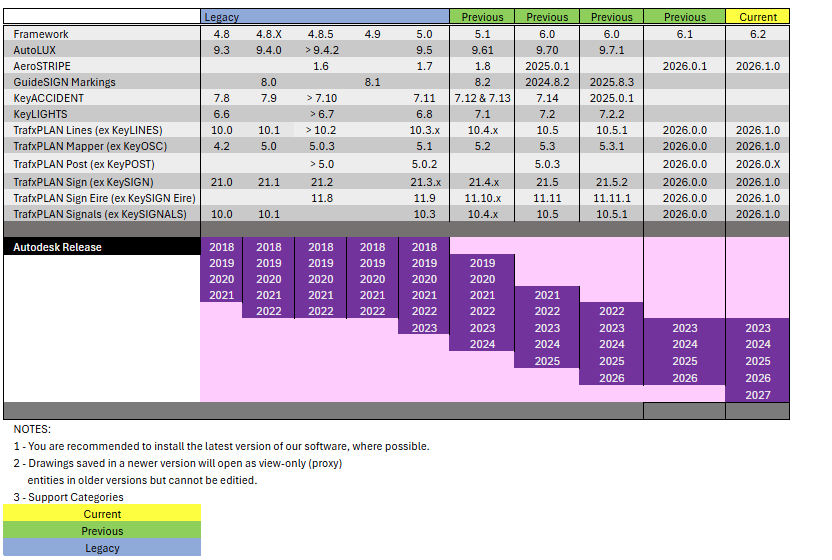Select the 2027 Autodesk release cell
Viewport: 832px width, 560px height.
click(x=757, y=394)
